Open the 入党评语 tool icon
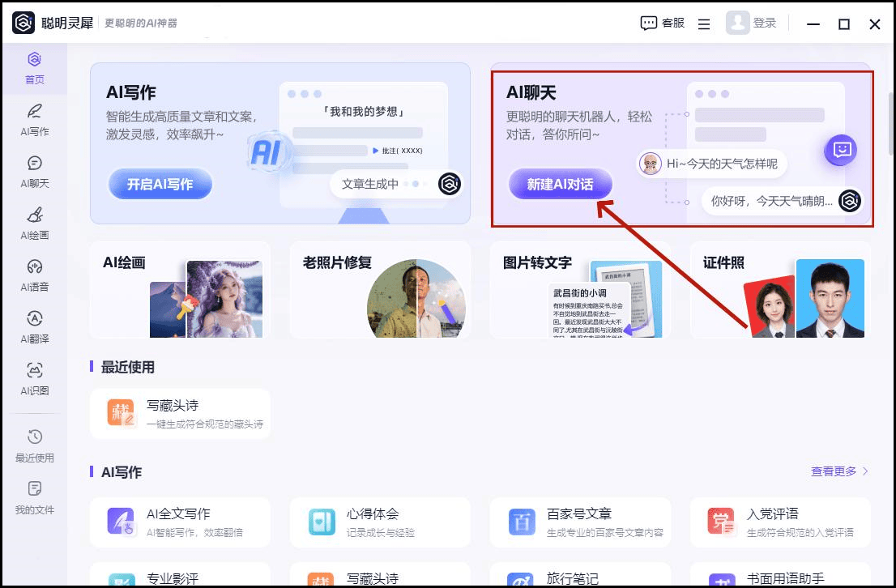The image size is (896, 588). pos(721,522)
